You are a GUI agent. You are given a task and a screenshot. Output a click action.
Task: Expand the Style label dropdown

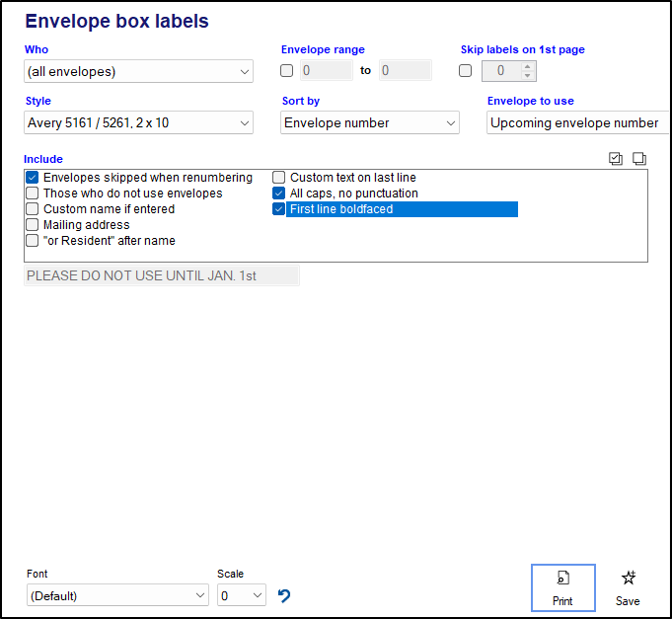[x=139, y=123]
